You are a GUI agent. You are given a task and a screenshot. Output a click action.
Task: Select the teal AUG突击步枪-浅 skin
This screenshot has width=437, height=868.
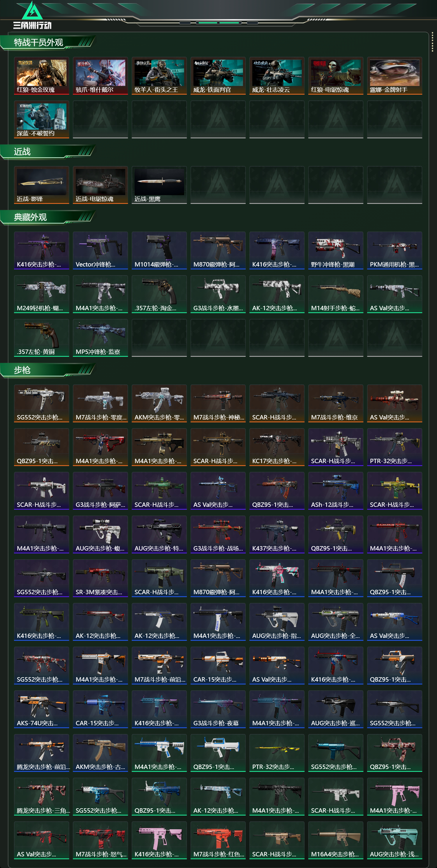click(394, 840)
